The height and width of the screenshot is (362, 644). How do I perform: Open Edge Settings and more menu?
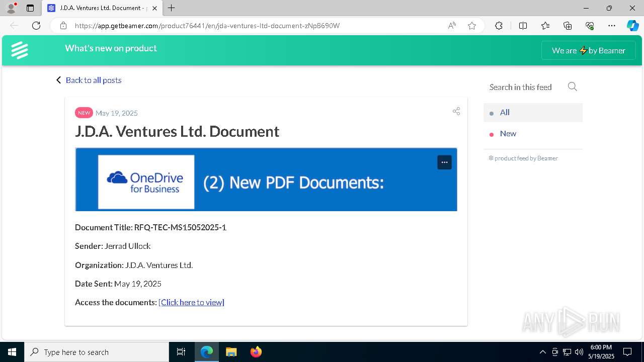point(612,26)
